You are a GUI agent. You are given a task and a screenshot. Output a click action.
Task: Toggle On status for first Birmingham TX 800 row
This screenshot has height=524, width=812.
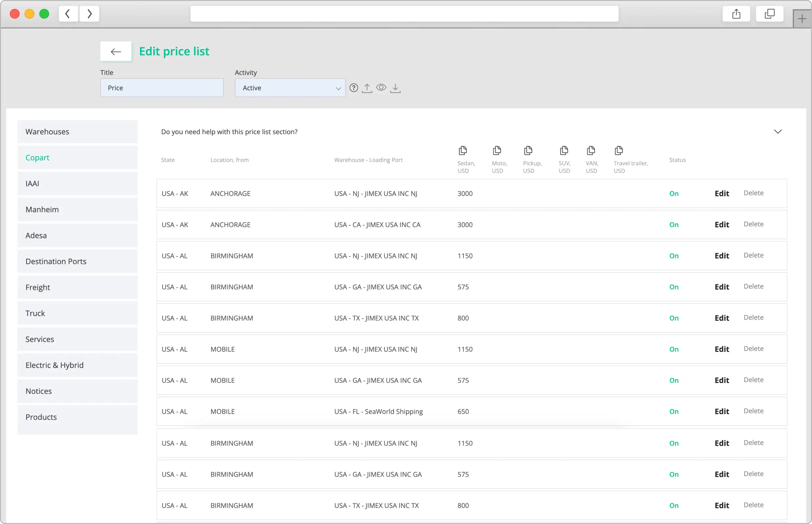674,318
